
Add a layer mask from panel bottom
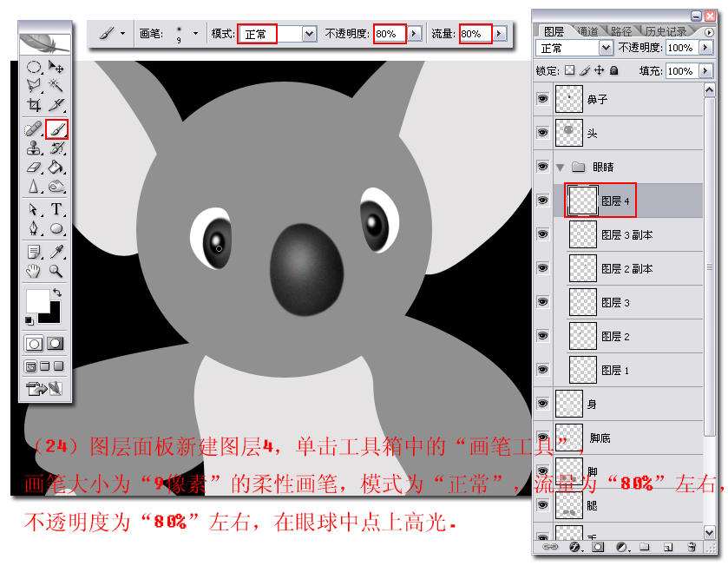(x=598, y=547)
